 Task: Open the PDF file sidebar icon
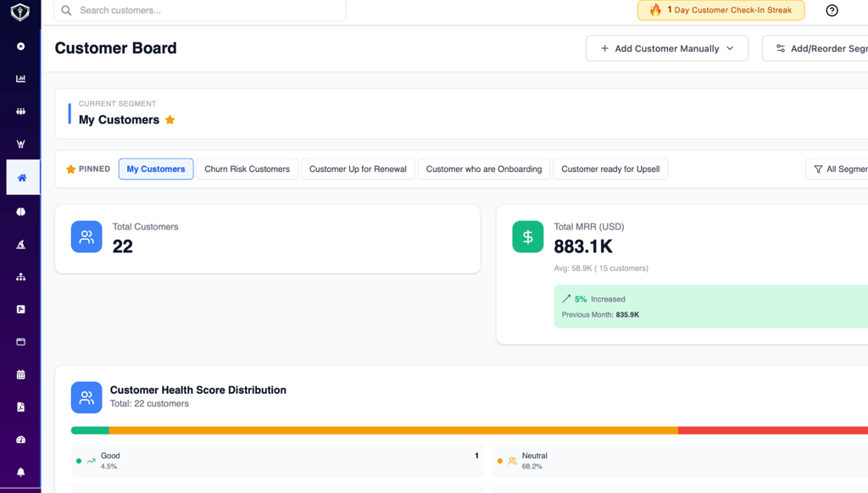tap(20, 407)
